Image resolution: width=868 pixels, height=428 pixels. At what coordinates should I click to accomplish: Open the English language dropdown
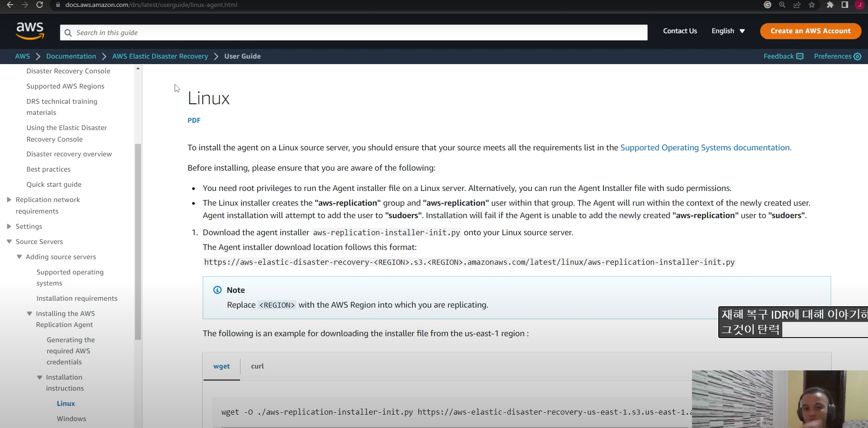(x=728, y=31)
